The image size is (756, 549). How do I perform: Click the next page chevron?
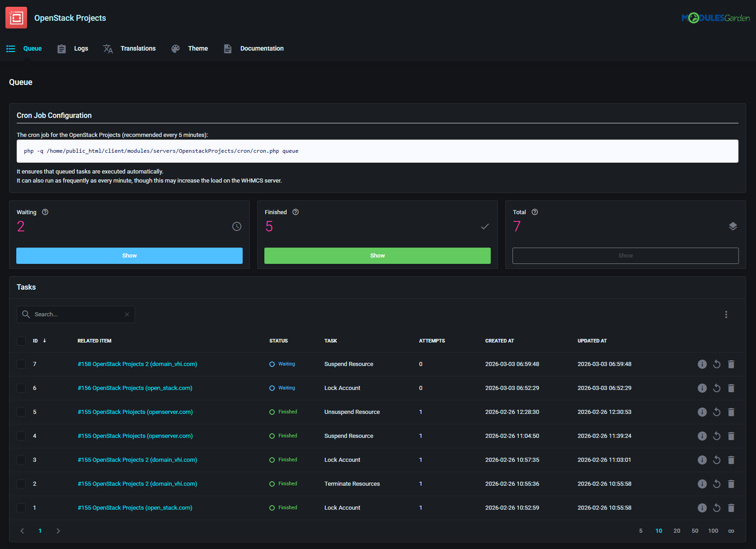58,530
